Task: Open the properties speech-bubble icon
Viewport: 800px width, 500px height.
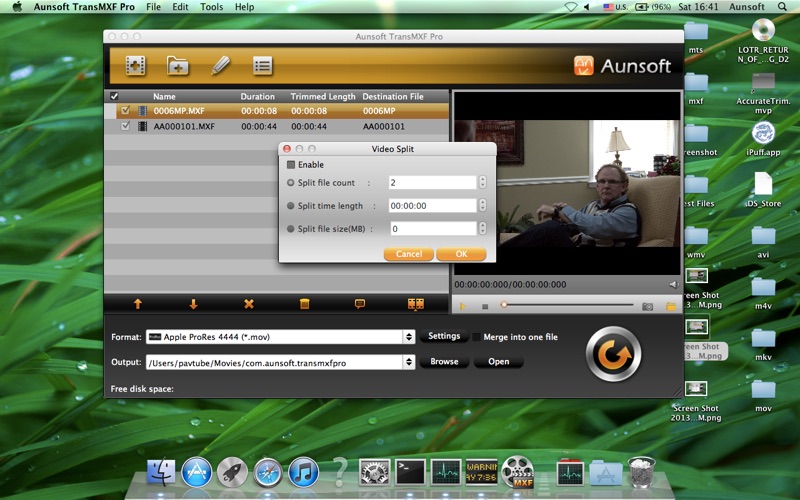Action: [360, 304]
